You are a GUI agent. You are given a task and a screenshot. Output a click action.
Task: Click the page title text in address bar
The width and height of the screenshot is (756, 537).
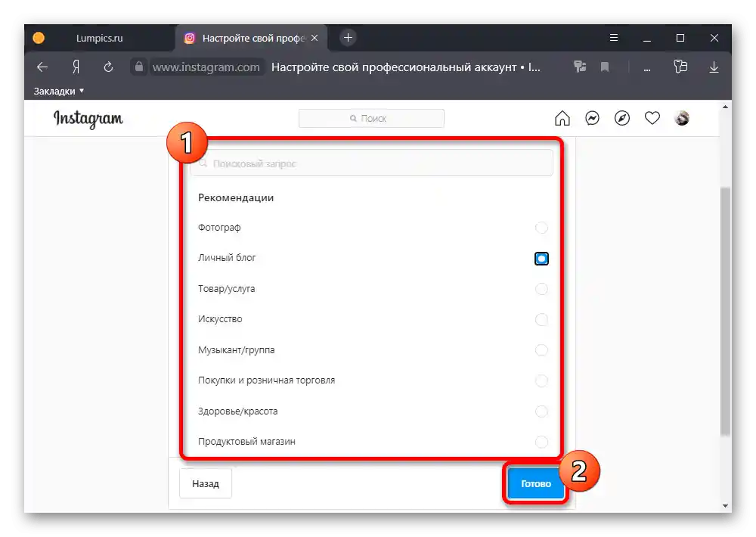(x=405, y=67)
